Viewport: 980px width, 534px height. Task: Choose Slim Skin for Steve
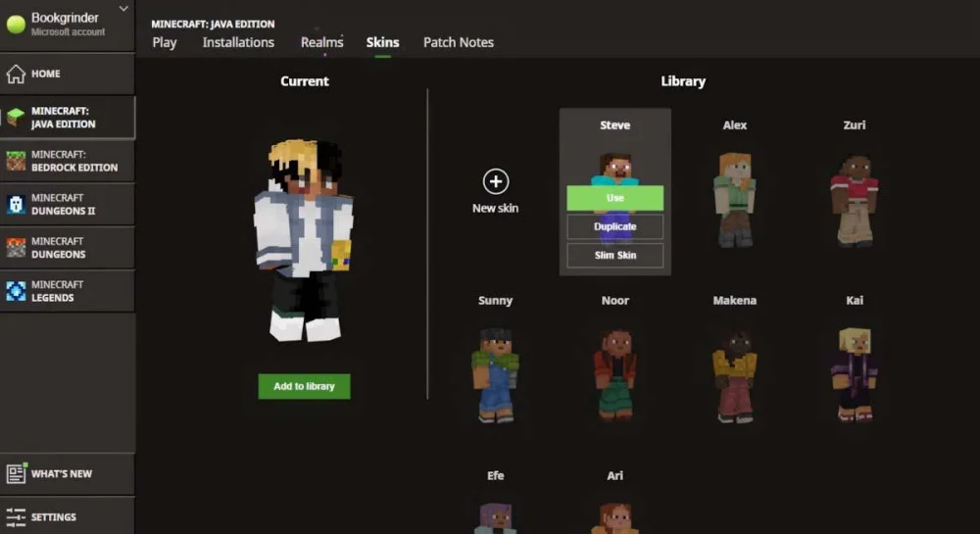point(615,256)
